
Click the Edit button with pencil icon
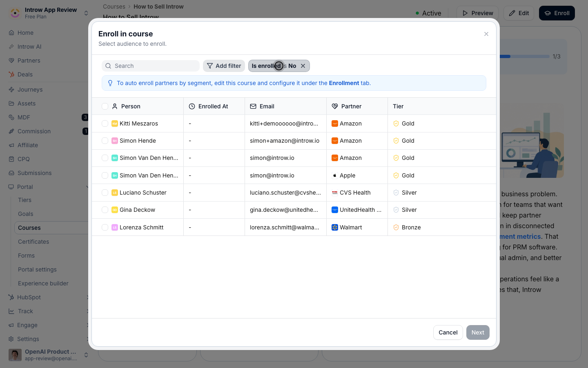(x=519, y=13)
